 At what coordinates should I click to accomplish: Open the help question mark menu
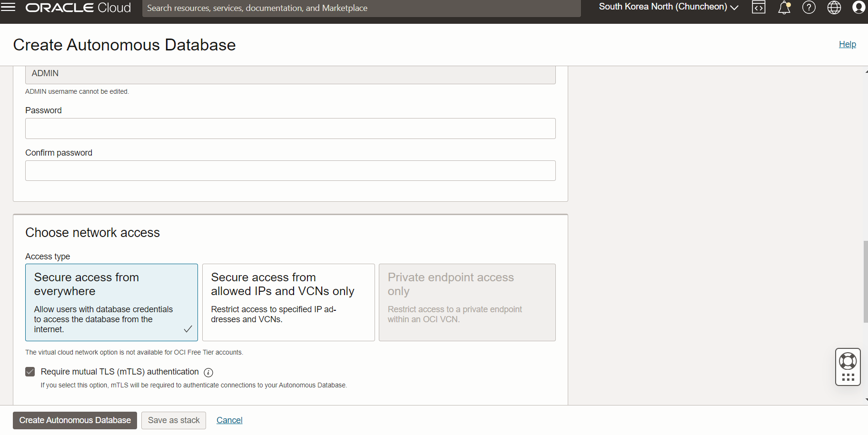point(809,7)
